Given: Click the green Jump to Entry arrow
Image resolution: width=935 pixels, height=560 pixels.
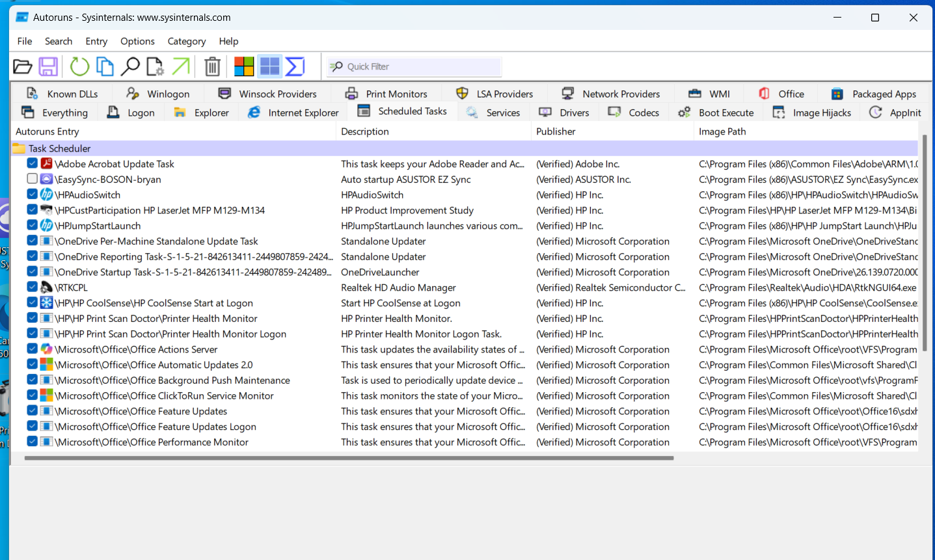Looking at the screenshot, I should click(x=181, y=66).
